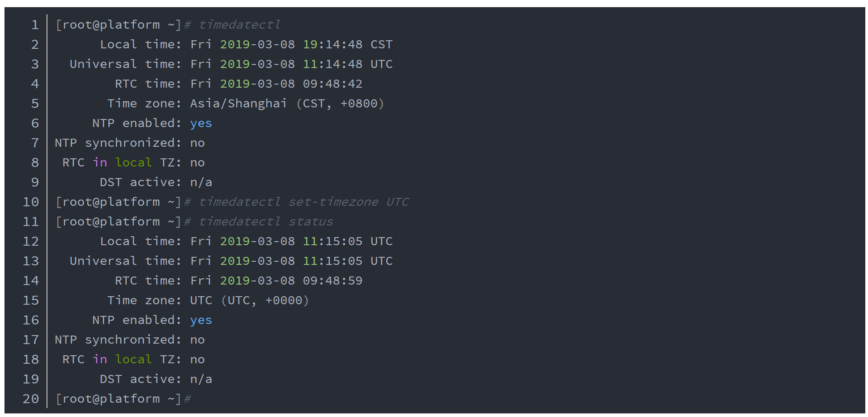Click the +0800 offset value
This screenshot has height=417, width=868.
[359, 103]
